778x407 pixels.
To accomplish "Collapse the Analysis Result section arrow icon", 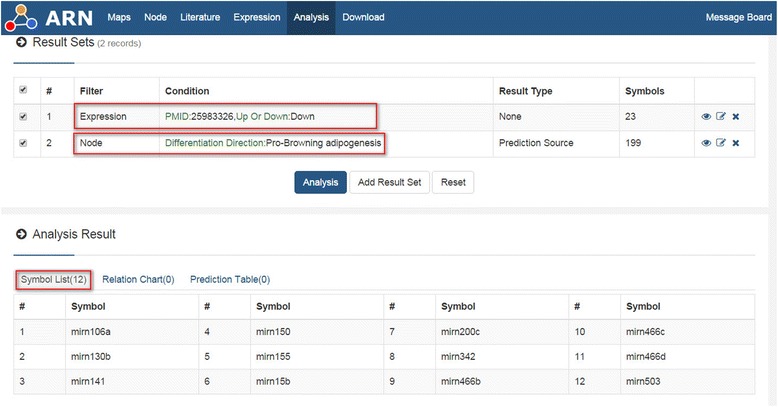I will tap(22, 234).
